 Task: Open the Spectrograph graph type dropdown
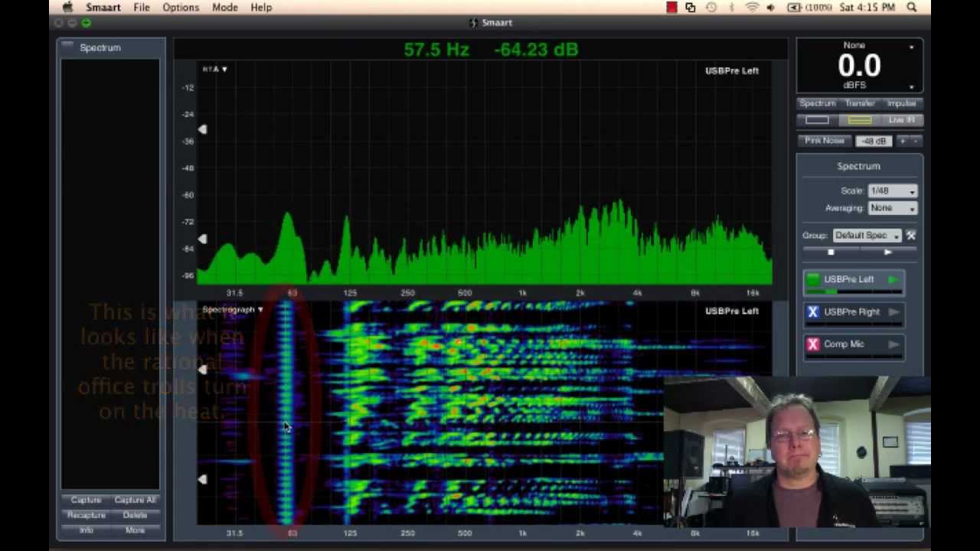click(233, 309)
